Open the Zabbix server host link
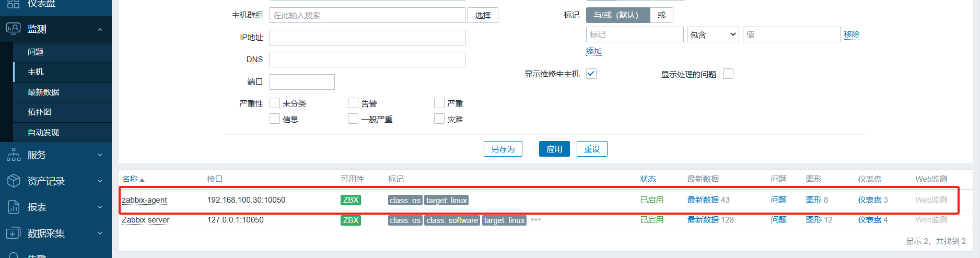This screenshot has height=258, width=980. click(146, 220)
